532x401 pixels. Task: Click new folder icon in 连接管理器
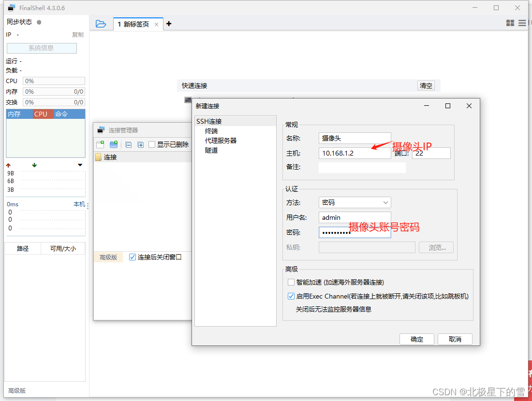[114, 144]
